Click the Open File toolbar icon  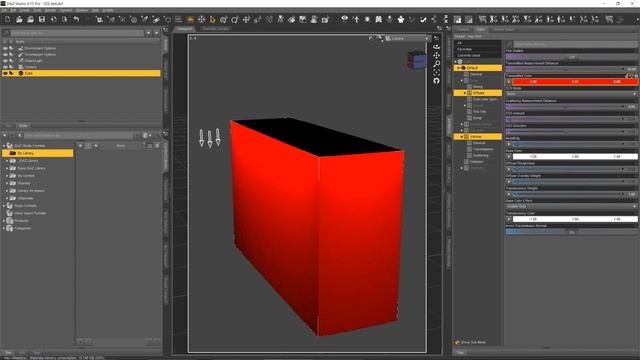19,19
